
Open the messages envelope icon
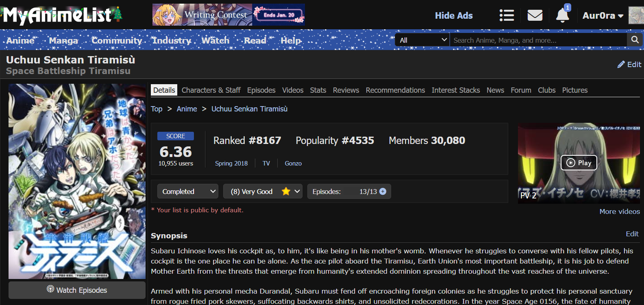tap(535, 15)
